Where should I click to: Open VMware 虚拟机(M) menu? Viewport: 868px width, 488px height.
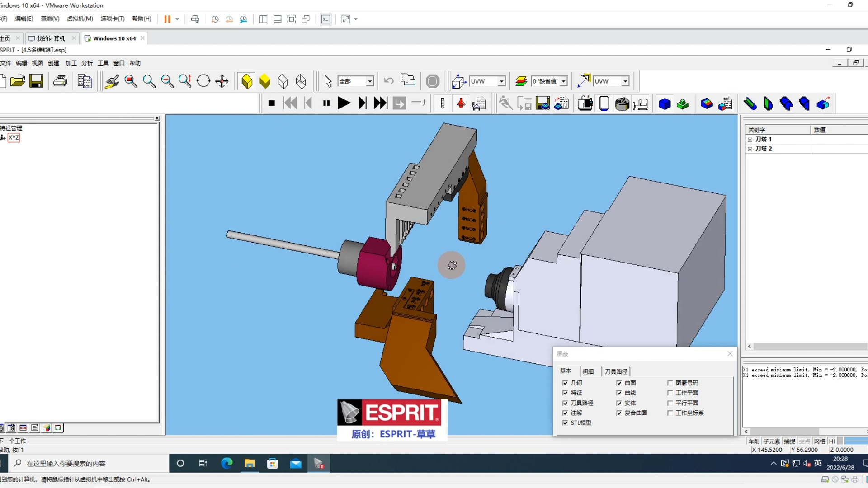click(80, 19)
